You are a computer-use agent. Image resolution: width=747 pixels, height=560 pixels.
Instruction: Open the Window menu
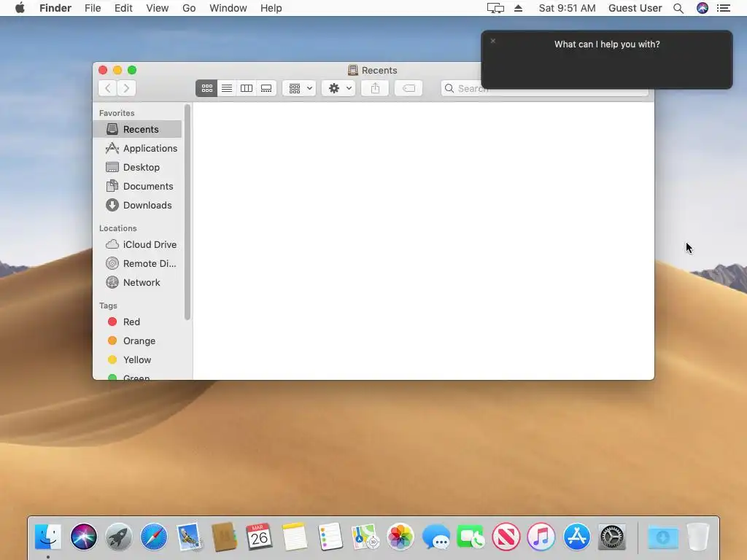228,8
